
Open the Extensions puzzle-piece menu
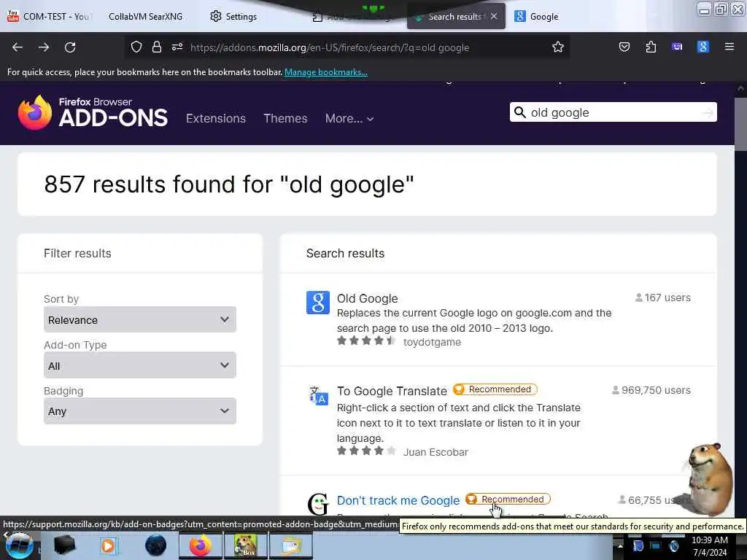651,47
